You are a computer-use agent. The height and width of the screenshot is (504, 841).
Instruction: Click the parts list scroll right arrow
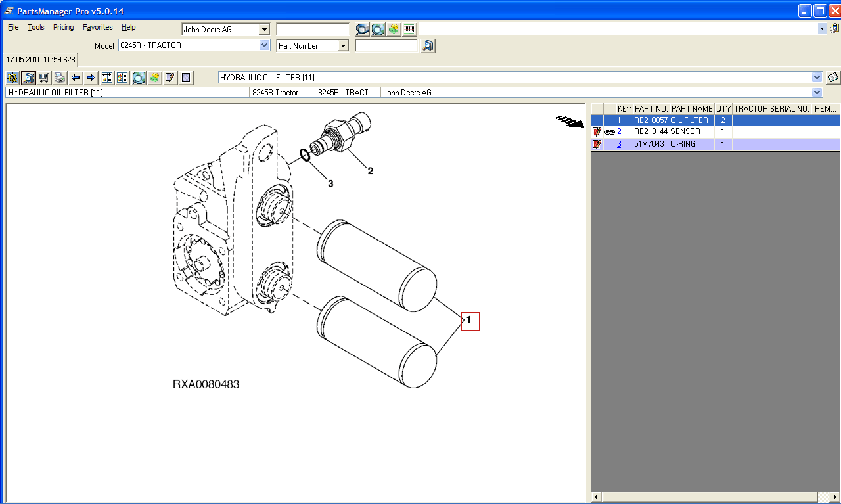point(834,497)
